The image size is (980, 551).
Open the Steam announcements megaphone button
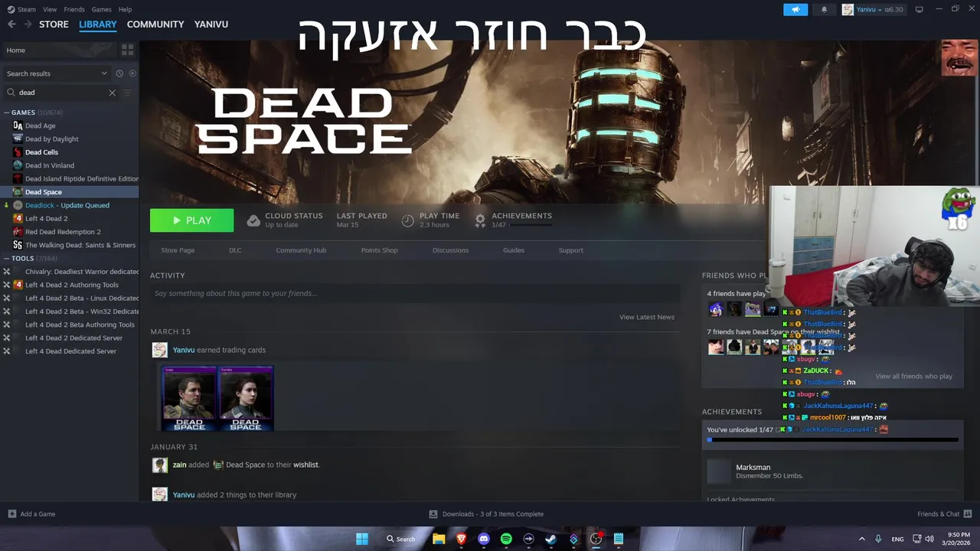[x=795, y=9]
